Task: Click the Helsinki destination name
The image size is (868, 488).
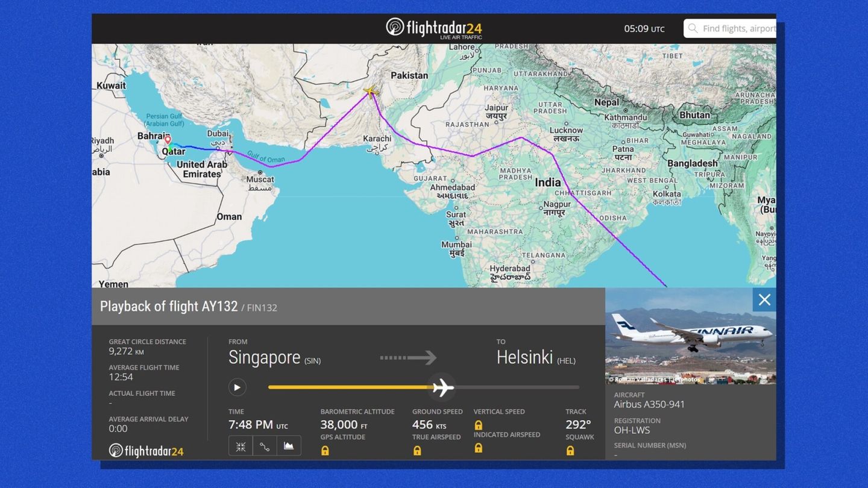Action: coord(524,358)
